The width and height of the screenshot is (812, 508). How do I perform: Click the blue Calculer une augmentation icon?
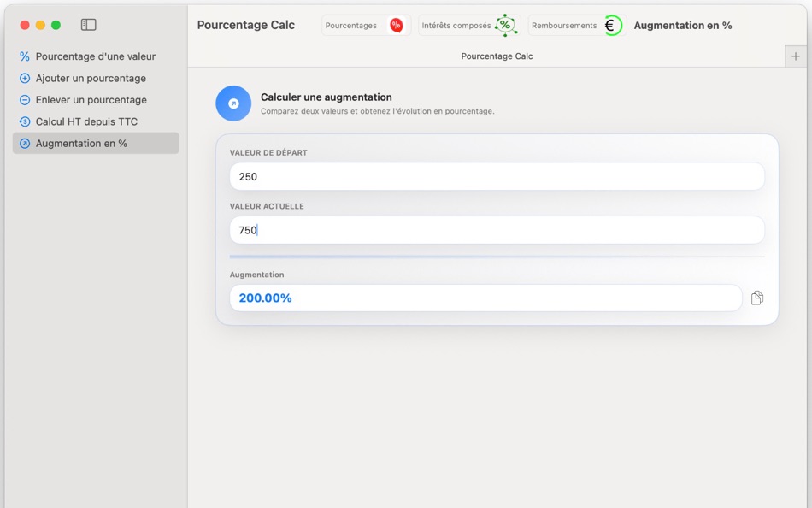pyautogui.click(x=232, y=103)
